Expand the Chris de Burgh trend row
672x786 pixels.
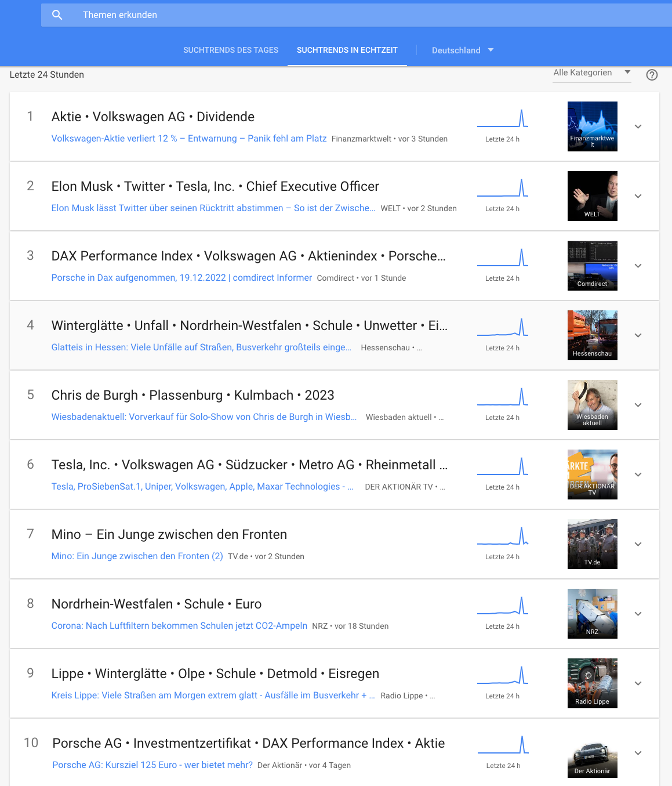638,405
